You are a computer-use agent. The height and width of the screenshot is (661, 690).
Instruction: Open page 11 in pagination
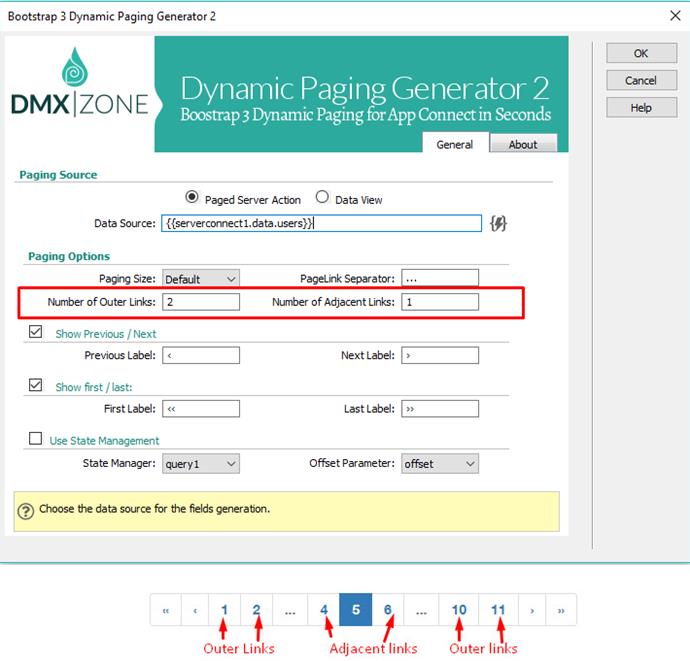point(498,610)
